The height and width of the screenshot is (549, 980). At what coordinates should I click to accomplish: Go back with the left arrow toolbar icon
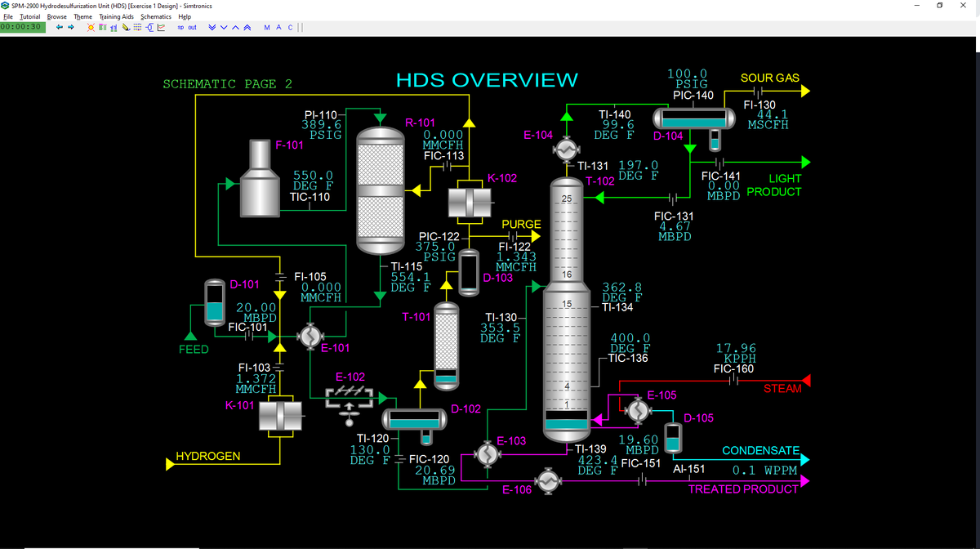point(59,27)
